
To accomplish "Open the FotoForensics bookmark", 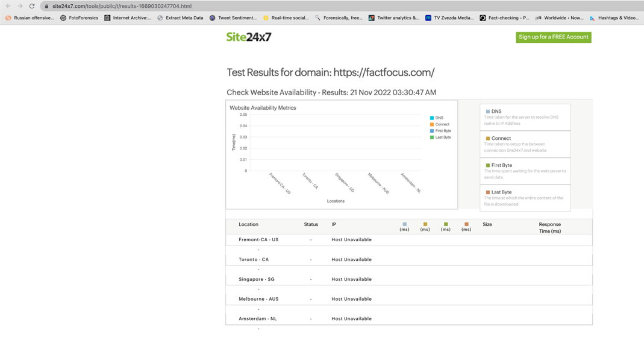I will (x=80, y=18).
